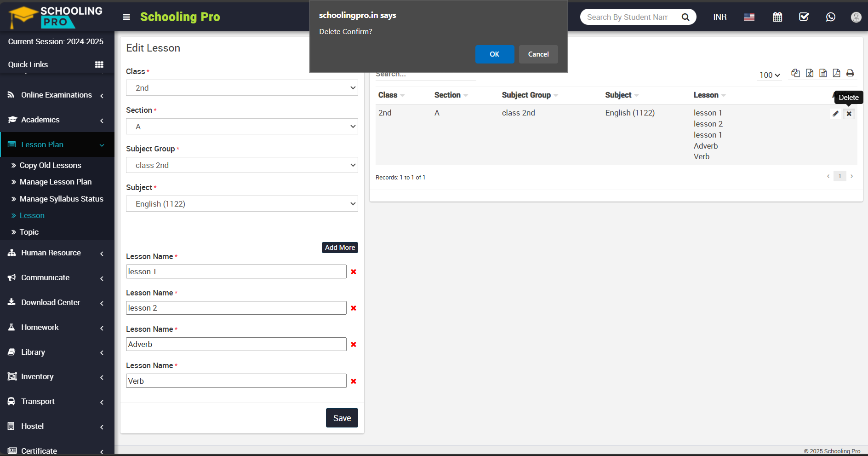
Task: Edit the 'lesson 1' name input
Action: coord(236,271)
